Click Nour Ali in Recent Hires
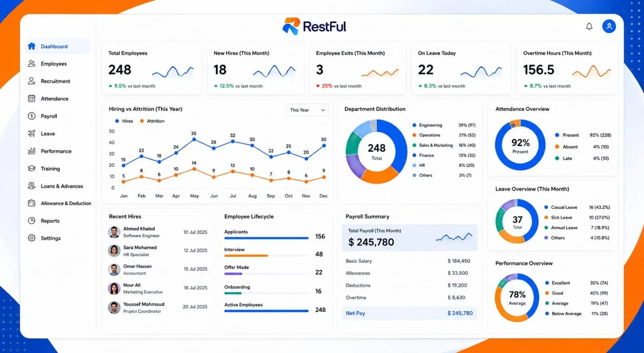Screen dimensions: 644x353 click(x=132, y=285)
